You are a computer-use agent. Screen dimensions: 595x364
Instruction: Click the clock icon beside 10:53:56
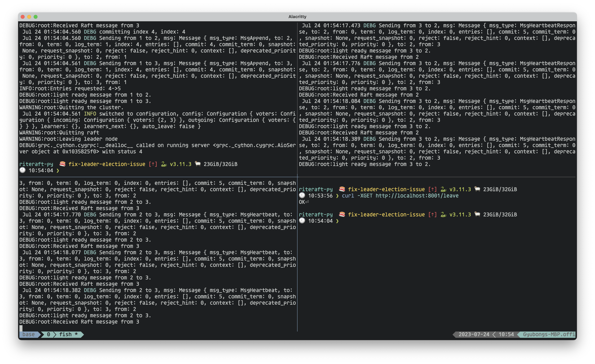pos(302,196)
